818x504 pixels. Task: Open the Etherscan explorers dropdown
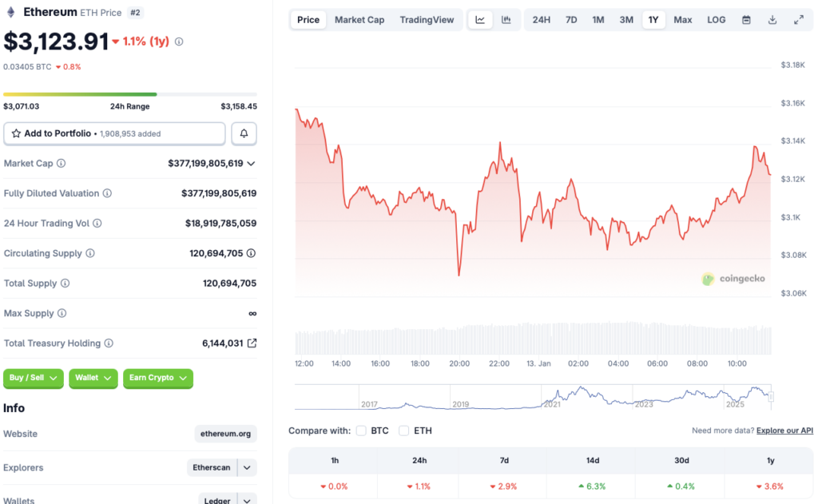[245, 468]
